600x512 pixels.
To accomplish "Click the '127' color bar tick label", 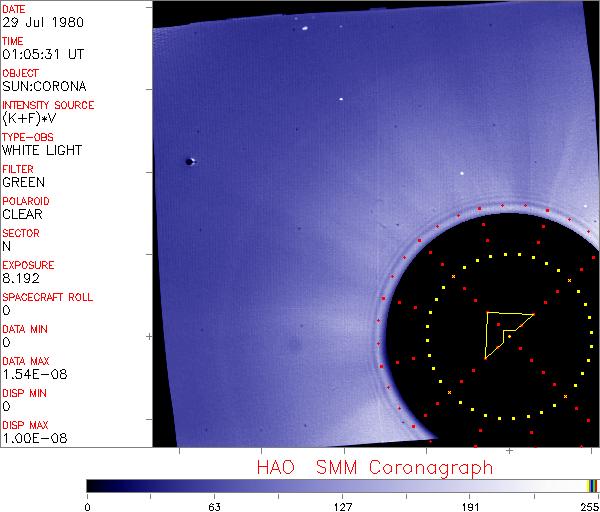I will click(343, 505).
